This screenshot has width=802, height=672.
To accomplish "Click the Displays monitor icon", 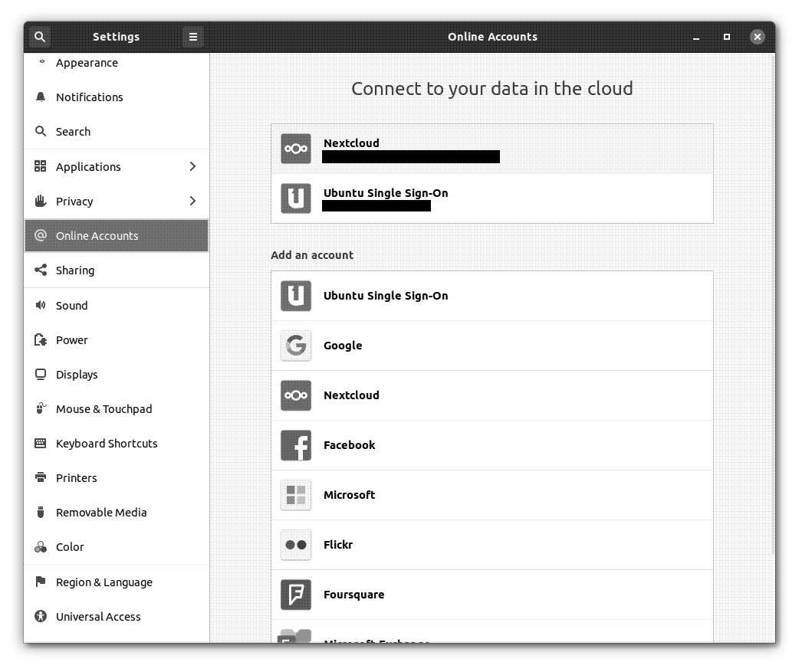I will pyautogui.click(x=41, y=375).
